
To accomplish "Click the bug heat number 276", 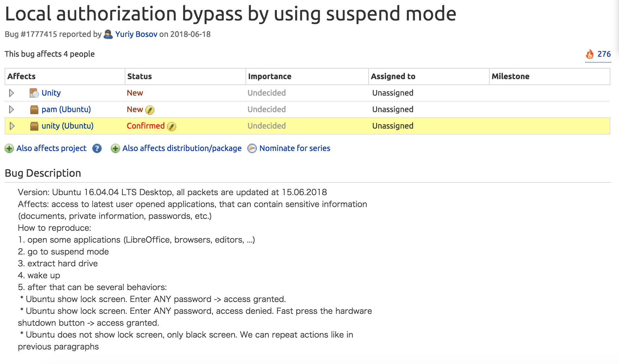I will (604, 54).
